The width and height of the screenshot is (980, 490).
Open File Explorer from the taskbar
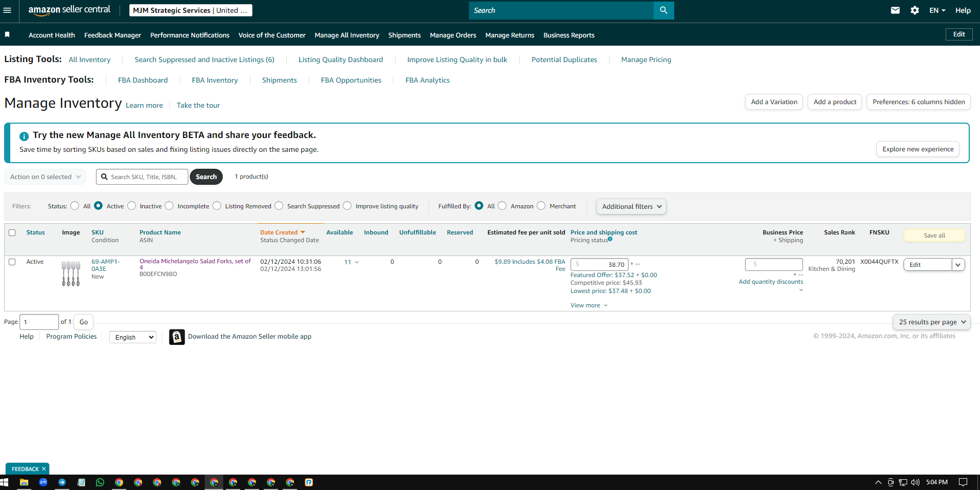(24, 482)
